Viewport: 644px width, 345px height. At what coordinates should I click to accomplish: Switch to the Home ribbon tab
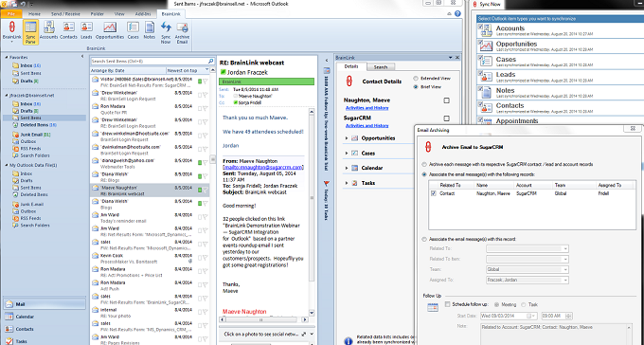coord(34,14)
